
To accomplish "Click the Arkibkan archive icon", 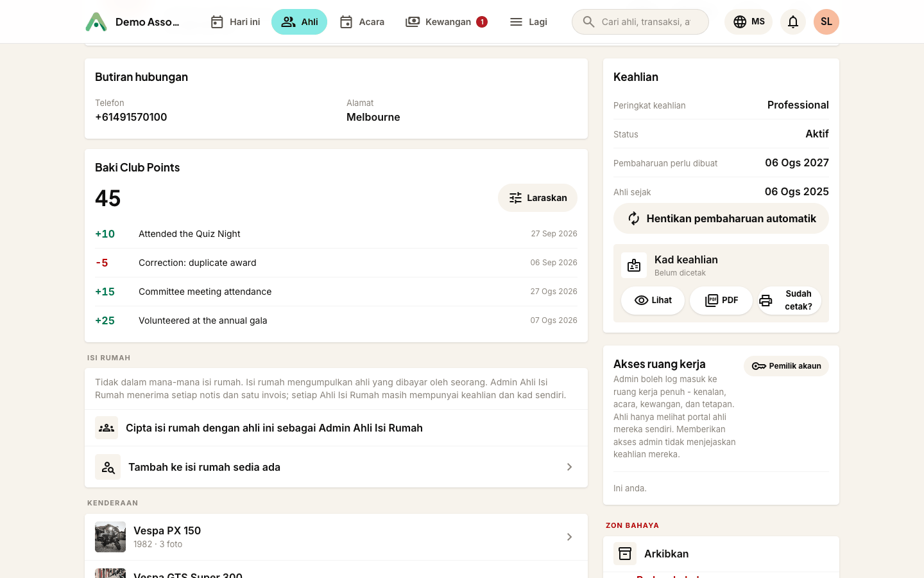I will click(625, 554).
